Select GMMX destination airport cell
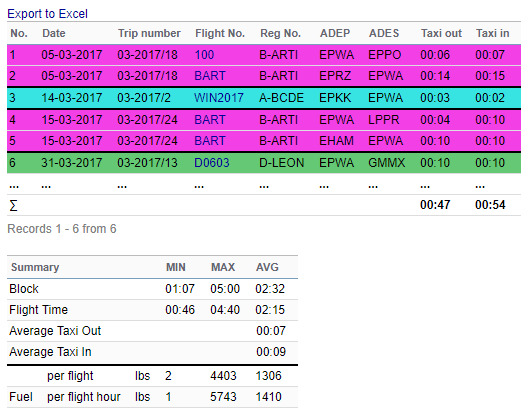The image size is (528, 414). (387, 163)
